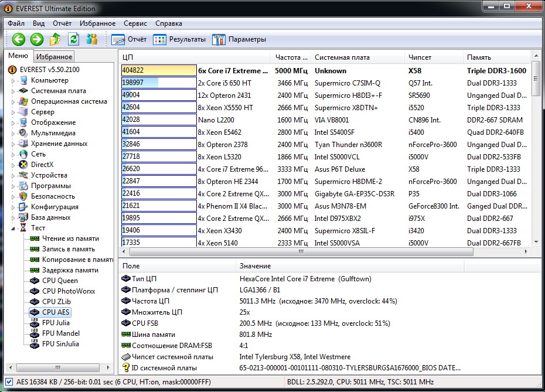Open the Файл menu
Image resolution: width=545 pixels, height=392 pixels.
tap(16, 23)
